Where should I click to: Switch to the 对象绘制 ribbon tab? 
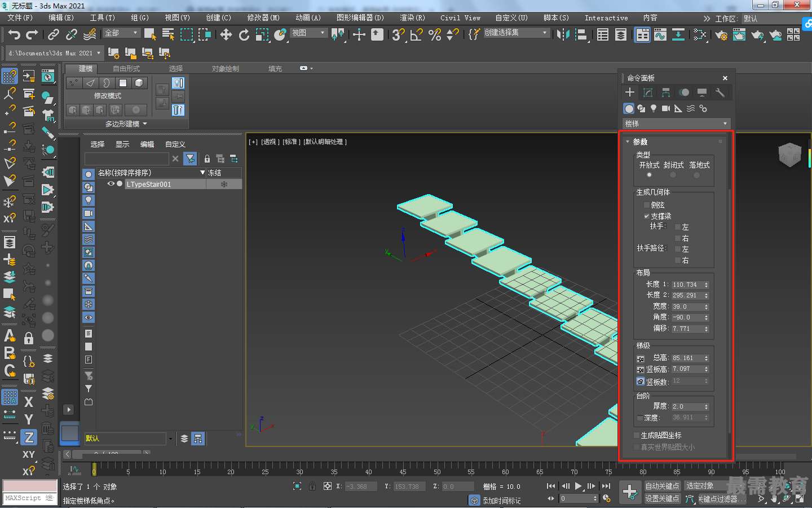pos(226,69)
